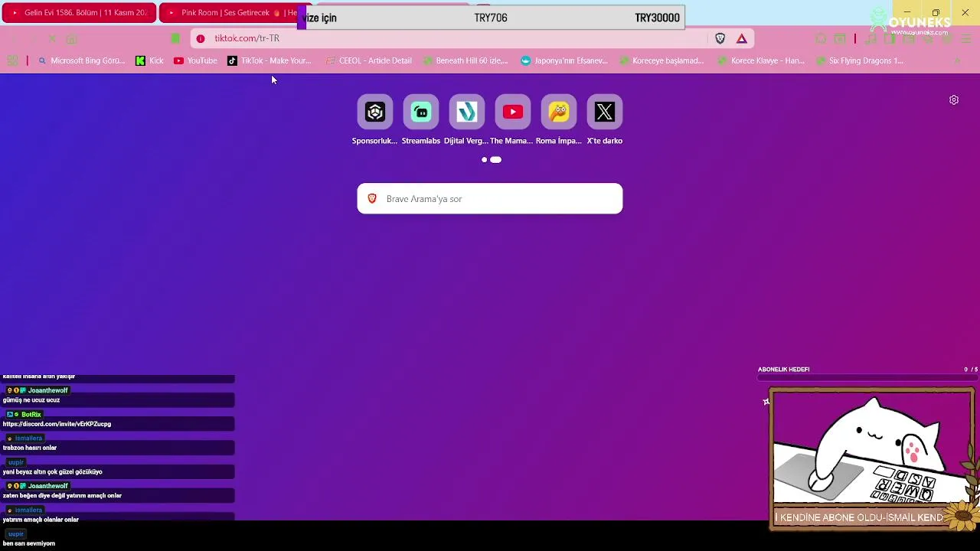Viewport: 980px width, 551px height.
Task: Open The Mama... YouTube top site tile
Action: point(513,112)
